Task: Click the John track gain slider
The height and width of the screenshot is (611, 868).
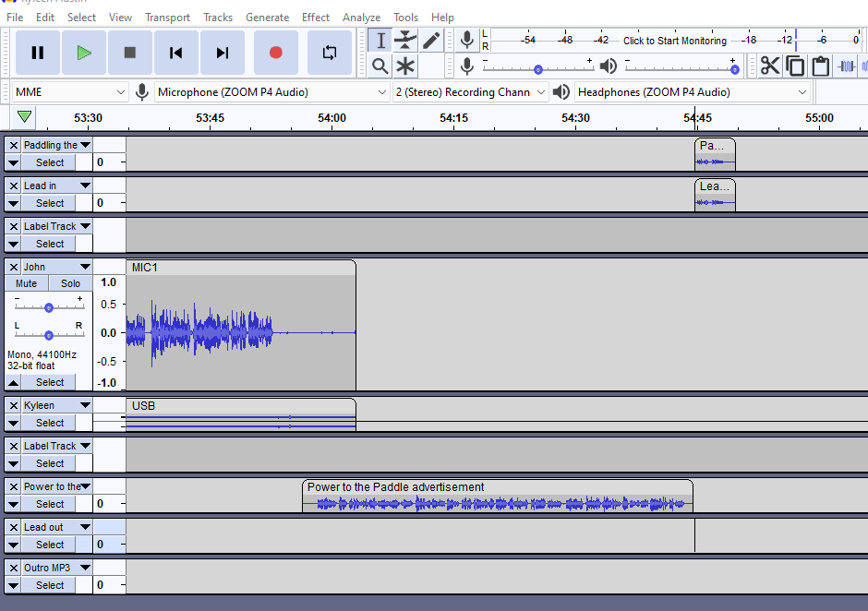Action: pos(49,307)
